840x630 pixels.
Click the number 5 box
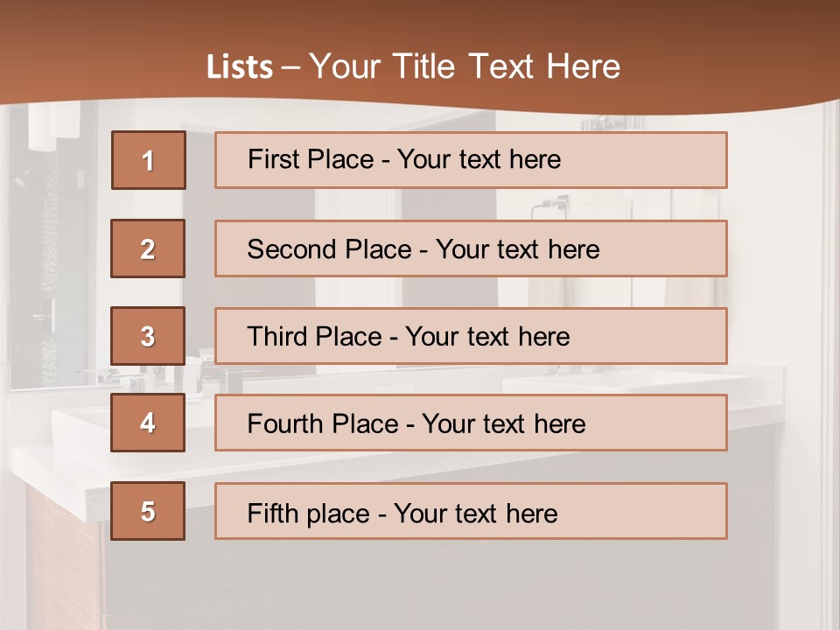(148, 511)
